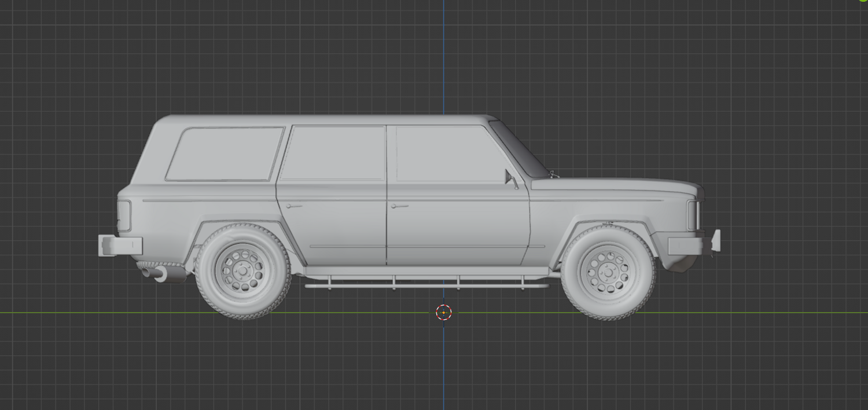Click the rear quarter window of the car
This screenshot has width=868, height=410.
[225, 154]
